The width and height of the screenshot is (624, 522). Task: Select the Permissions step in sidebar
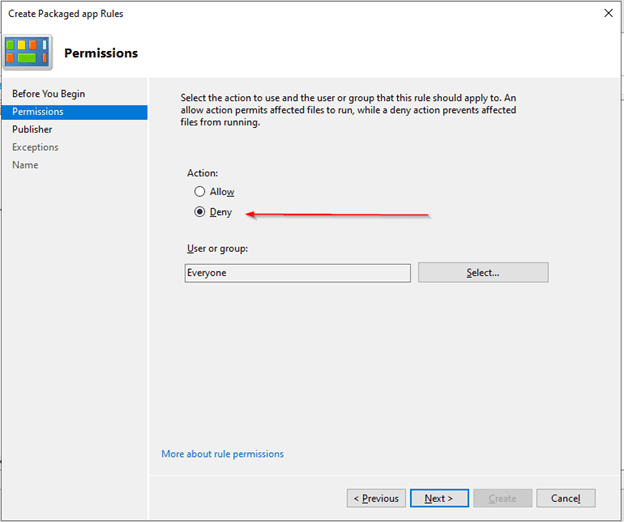point(38,112)
